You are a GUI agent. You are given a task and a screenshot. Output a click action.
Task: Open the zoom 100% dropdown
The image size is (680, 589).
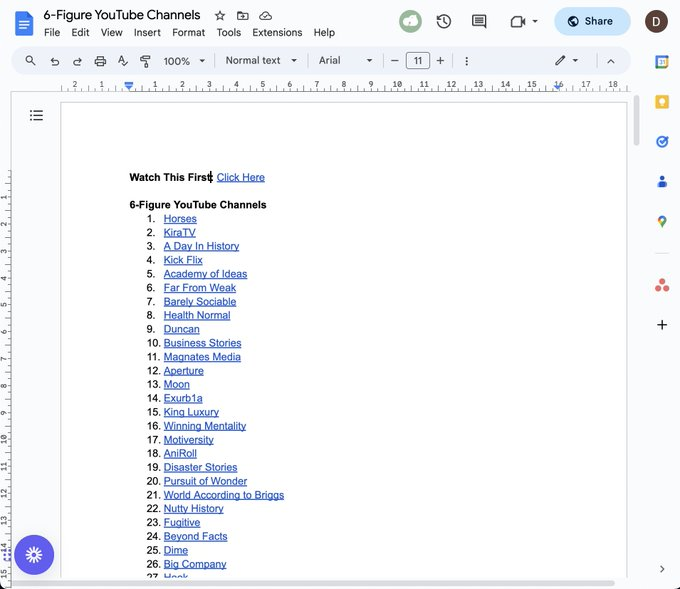(x=184, y=61)
